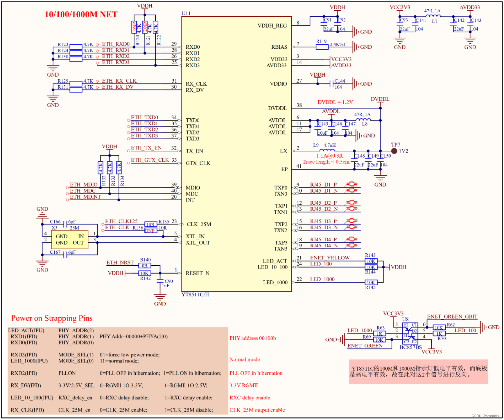
Task: Select the L8 47R ferrite bead
Action: pyautogui.click(x=363, y=120)
